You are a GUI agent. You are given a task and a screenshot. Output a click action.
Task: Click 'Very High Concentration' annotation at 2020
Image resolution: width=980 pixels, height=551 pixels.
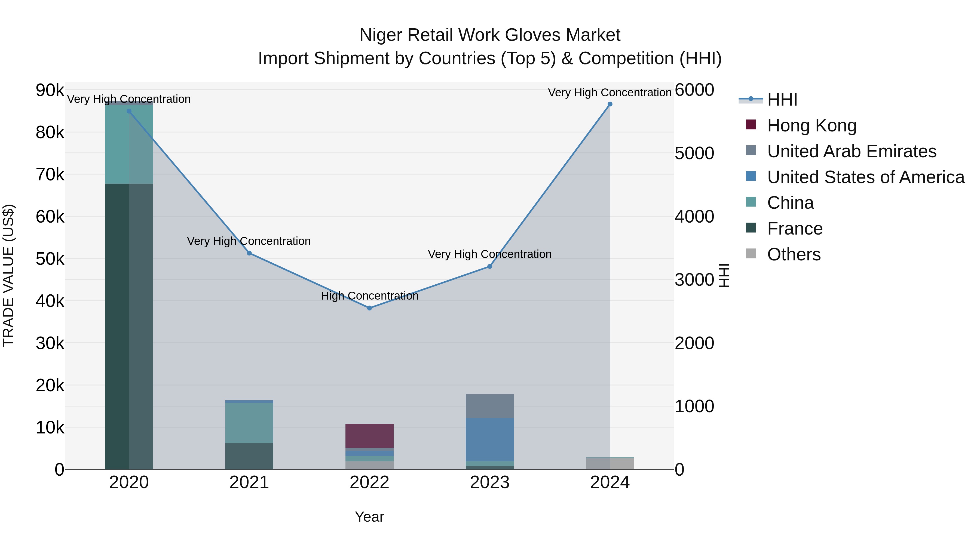(x=129, y=99)
